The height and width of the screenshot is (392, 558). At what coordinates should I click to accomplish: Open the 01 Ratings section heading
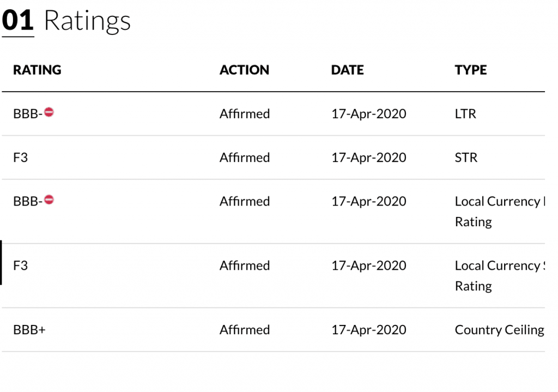tap(66, 21)
